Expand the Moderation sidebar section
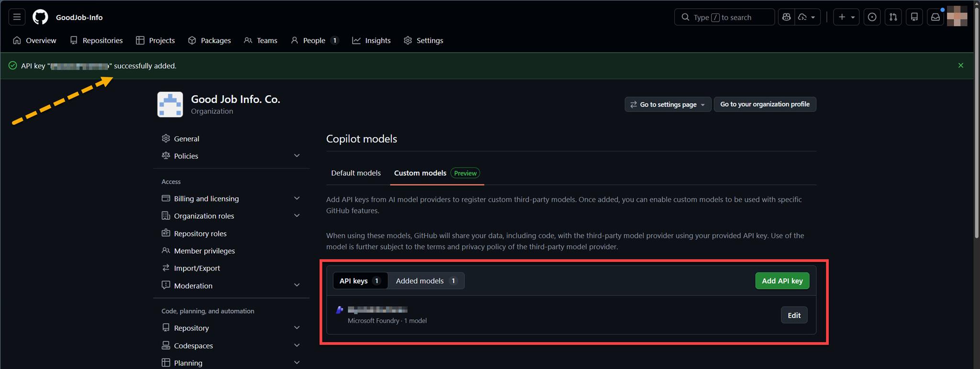 (x=297, y=286)
